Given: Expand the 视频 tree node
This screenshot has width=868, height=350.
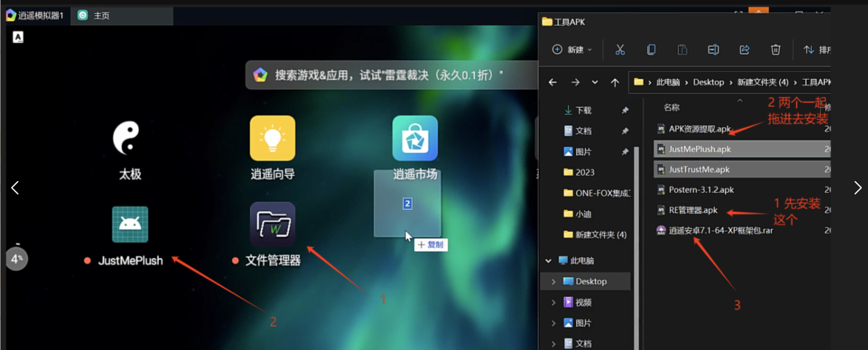Looking at the screenshot, I should [554, 303].
